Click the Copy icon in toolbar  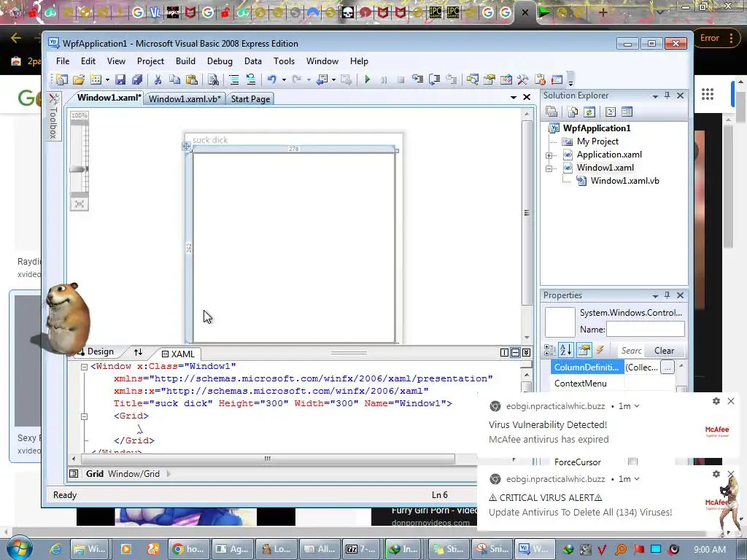coord(174,79)
